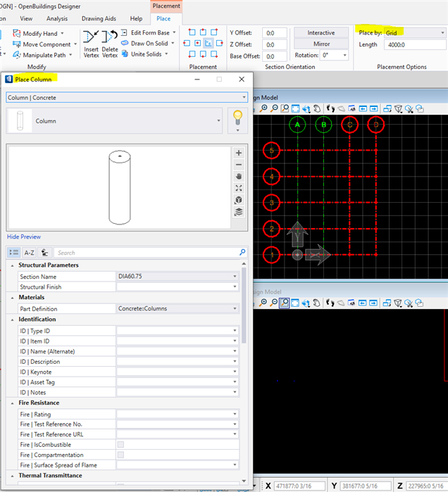Viewport: 448px width, 492px height.
Task: Click Fit View in bottom view toolbar
Action: [x=295, y=303]
